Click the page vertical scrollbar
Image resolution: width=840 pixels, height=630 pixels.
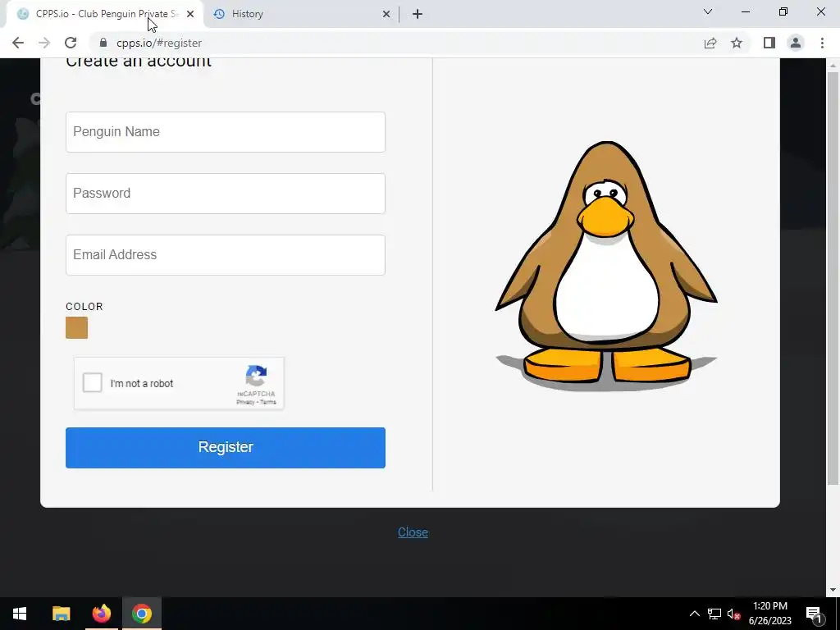(833, 279)
